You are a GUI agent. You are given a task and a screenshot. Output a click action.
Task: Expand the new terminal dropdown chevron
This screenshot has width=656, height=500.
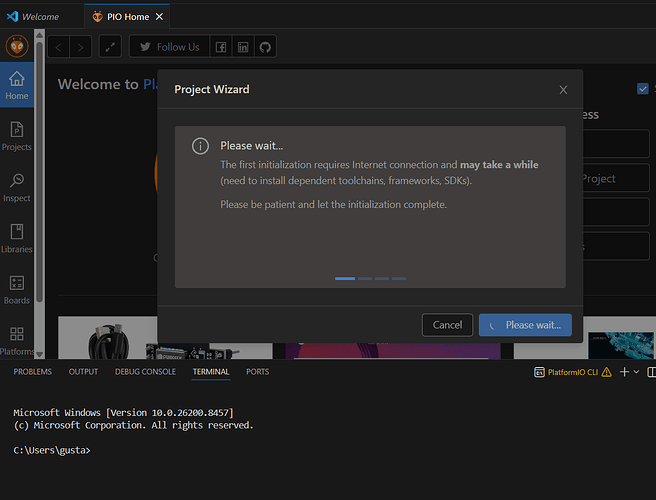point(636,372)
